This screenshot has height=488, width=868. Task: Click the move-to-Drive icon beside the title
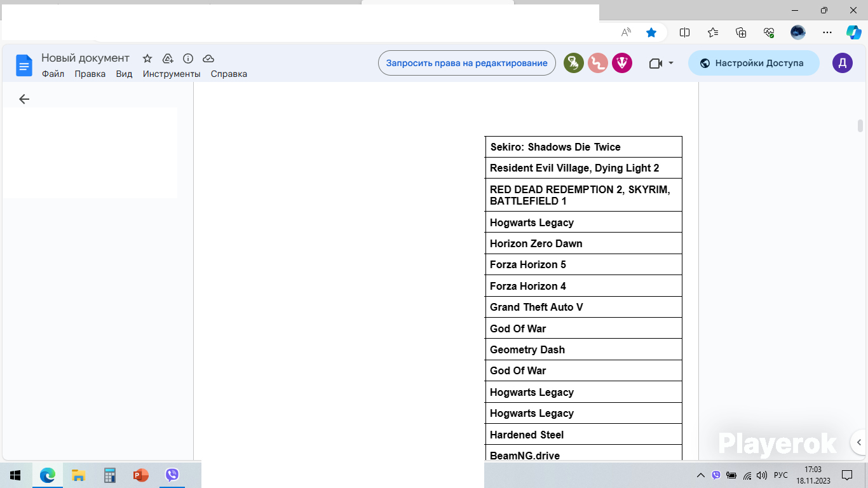[x=168, y=58]
